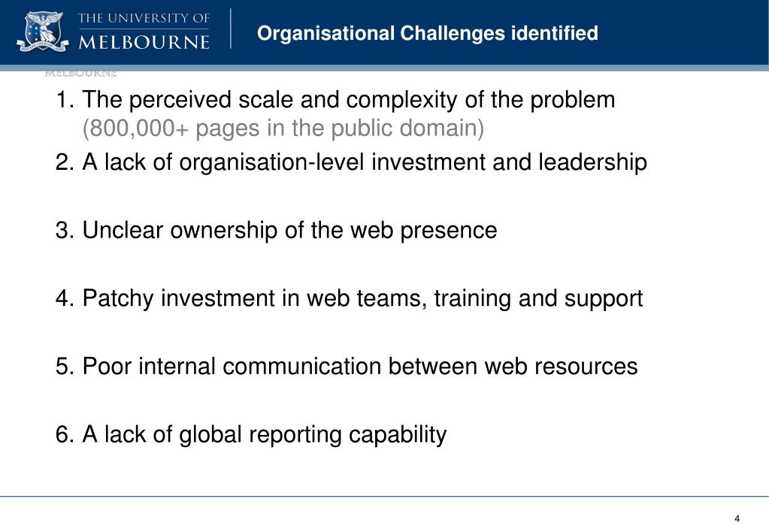Select item 2 about organisation-level investment
The image size is (769, 532).
coord(351,162)
